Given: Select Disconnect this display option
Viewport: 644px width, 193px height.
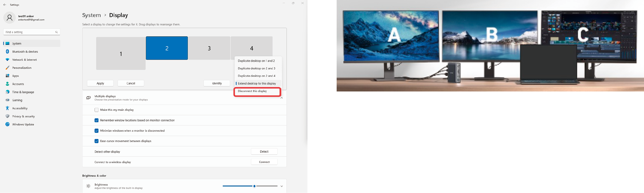Looking at the screenshot, I should coord(252,91).
